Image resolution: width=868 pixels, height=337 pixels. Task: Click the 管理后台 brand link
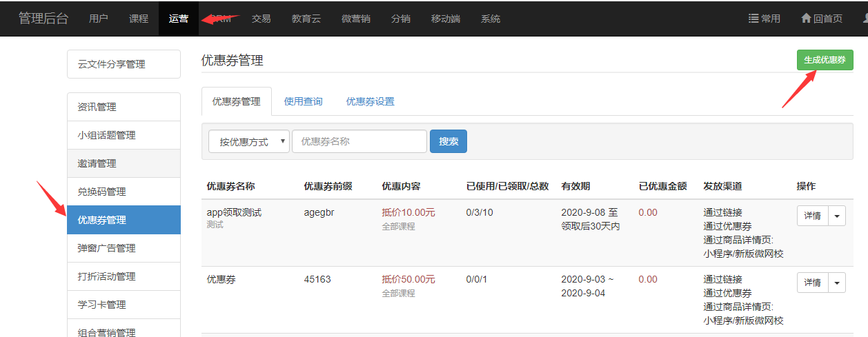43,19
